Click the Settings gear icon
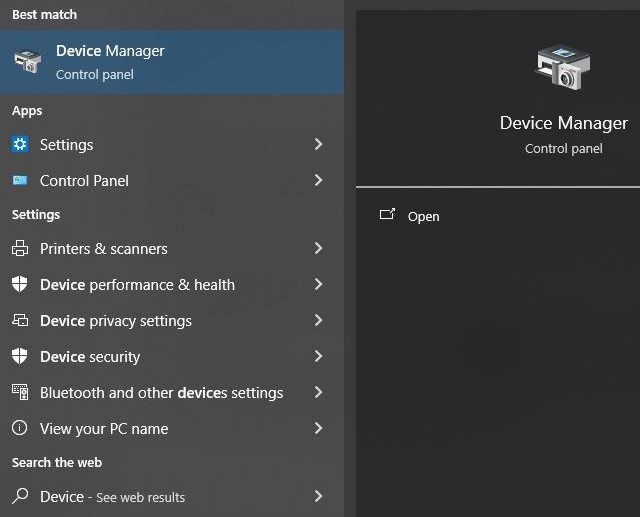Screen dimensions: 640x517 coord(20,144)
